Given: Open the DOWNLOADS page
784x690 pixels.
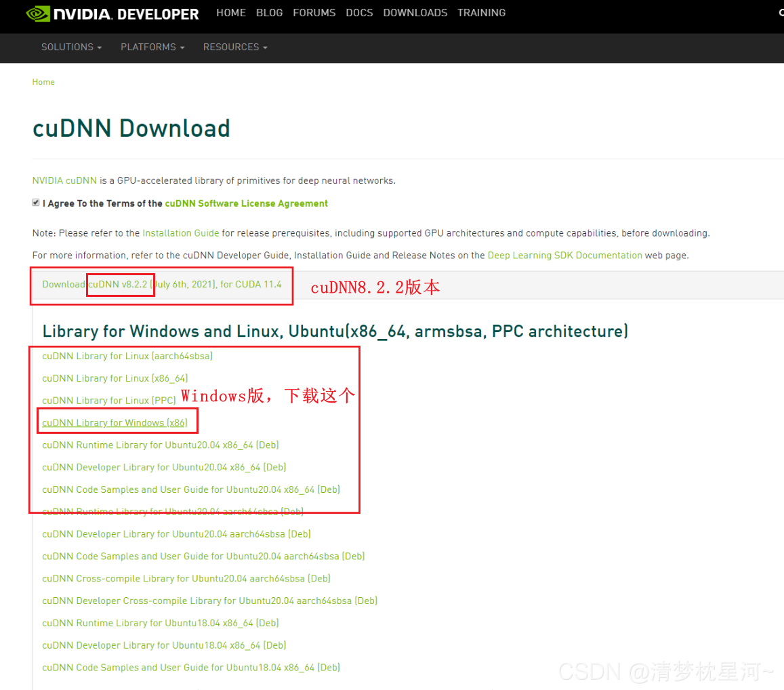Looking at the screenshot, I should (415, 13).
